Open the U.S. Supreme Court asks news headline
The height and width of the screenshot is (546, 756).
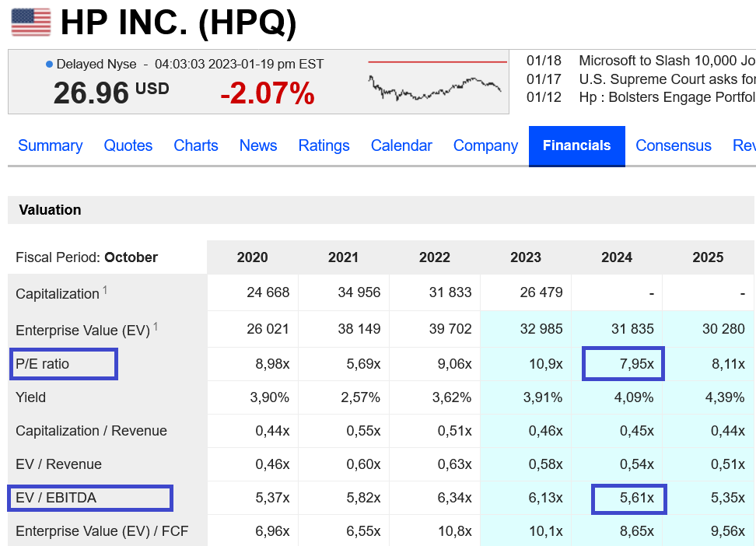pos(667,79)
